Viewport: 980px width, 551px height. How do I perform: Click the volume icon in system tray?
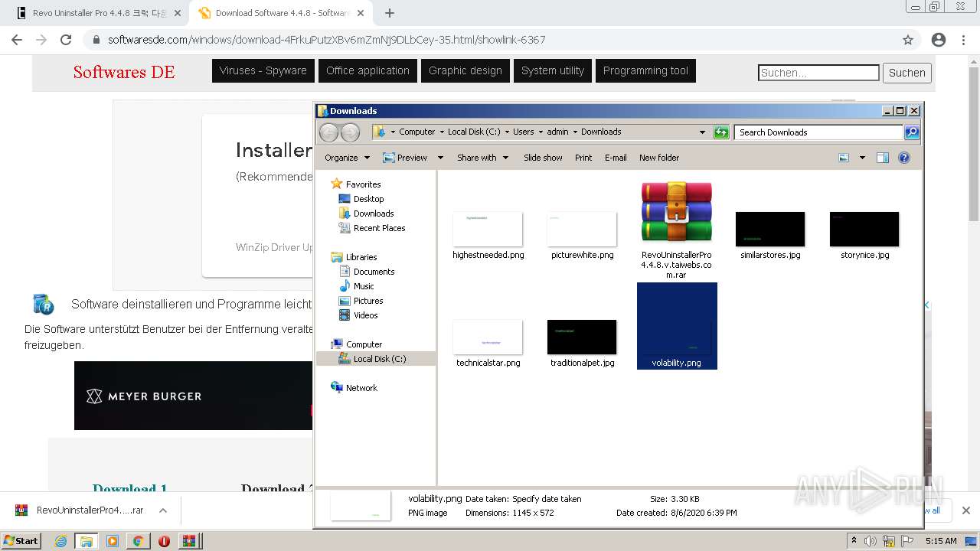pyautogui.click(x=871, y=541)
